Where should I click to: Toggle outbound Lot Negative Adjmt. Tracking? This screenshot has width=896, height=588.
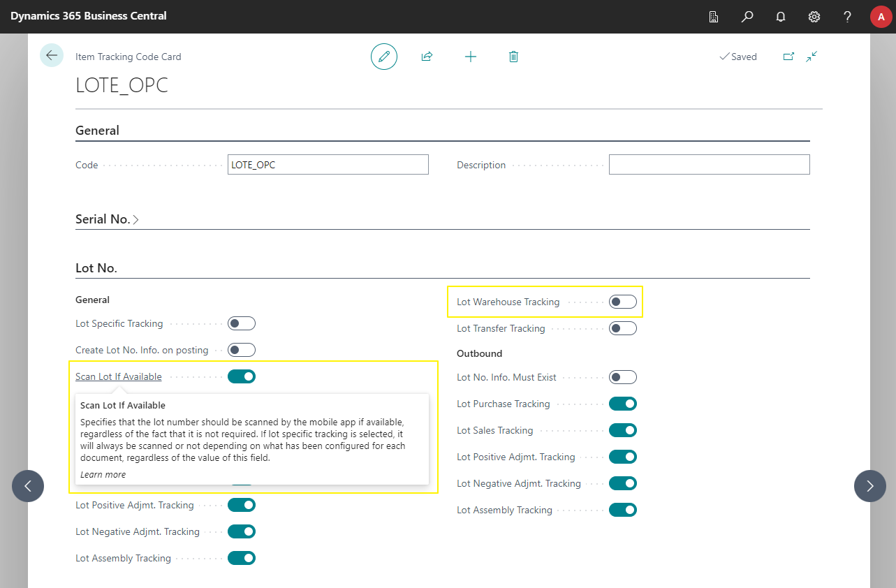pos(623,483)
